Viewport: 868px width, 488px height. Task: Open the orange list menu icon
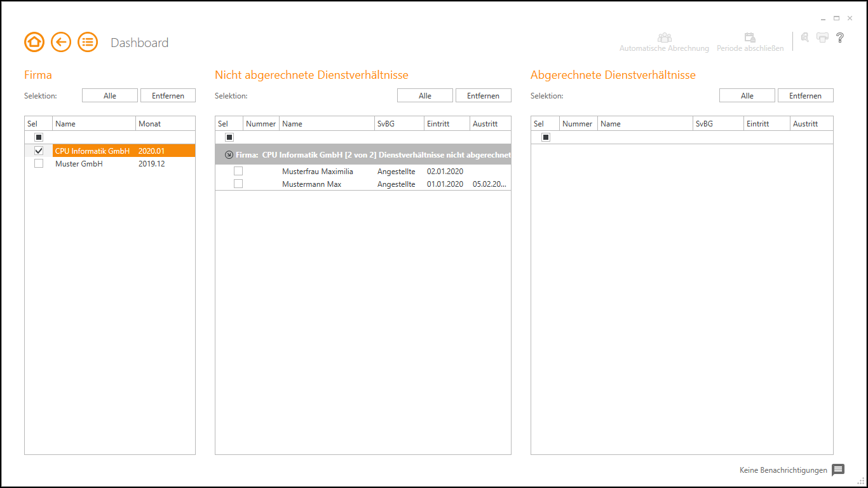point(88,43)
